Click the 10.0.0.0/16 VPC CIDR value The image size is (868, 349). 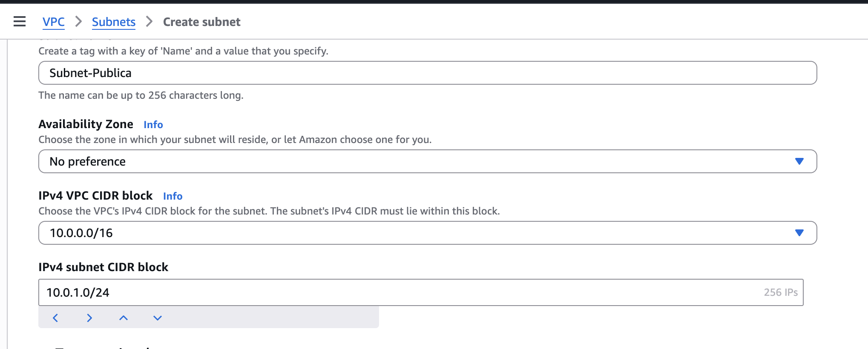[x=81, y=233]
